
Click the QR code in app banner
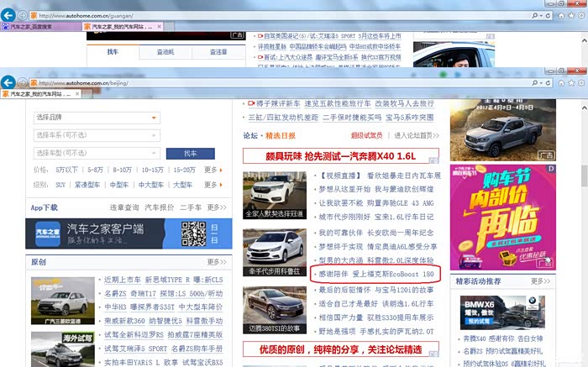[x=193, y=233]
